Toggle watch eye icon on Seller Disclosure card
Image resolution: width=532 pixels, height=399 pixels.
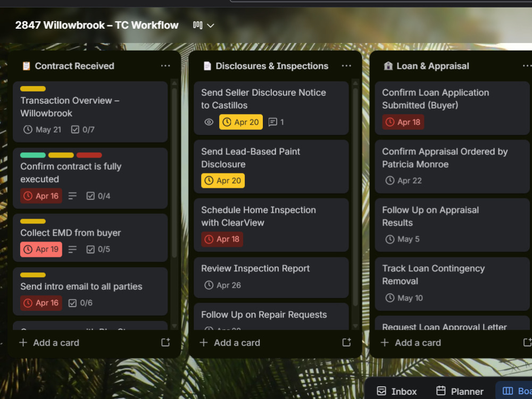tap(209, 122)
